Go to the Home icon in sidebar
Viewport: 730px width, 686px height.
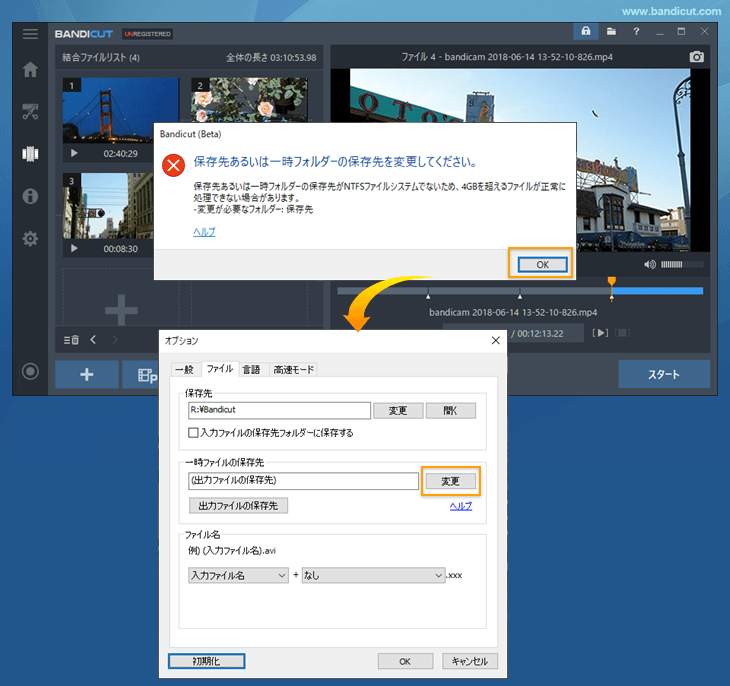coord(30,70)
